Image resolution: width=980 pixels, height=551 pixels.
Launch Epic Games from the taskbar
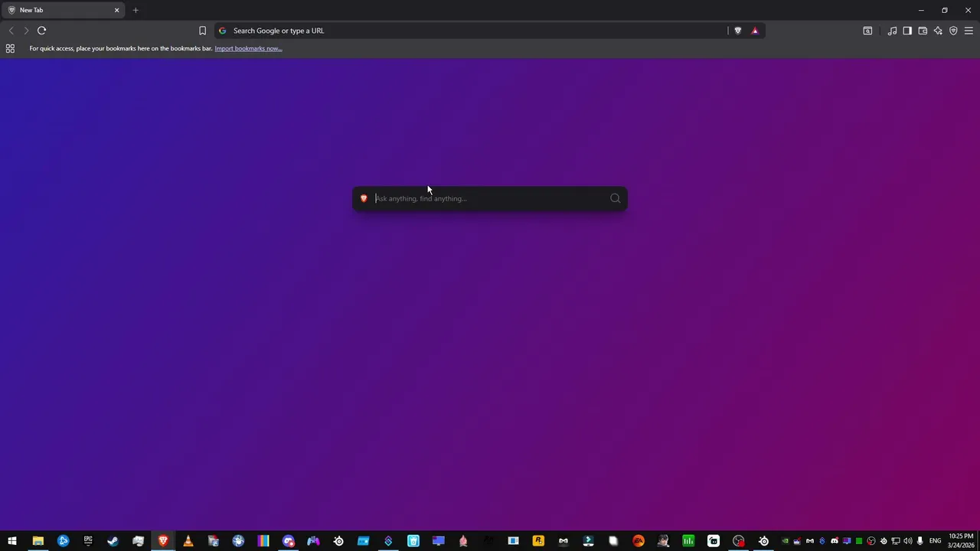(x=88, y=541)
